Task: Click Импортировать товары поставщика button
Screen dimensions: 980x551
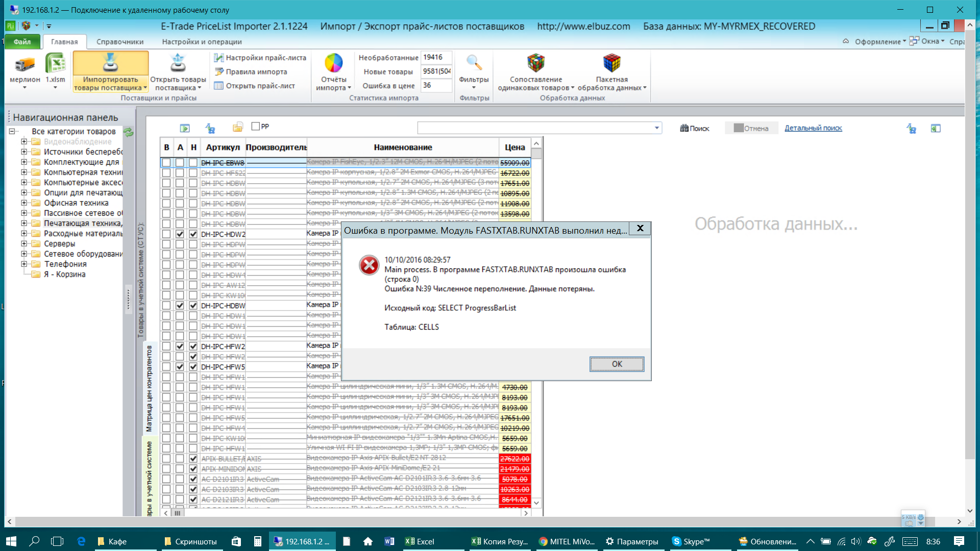Action: (110, 71)
